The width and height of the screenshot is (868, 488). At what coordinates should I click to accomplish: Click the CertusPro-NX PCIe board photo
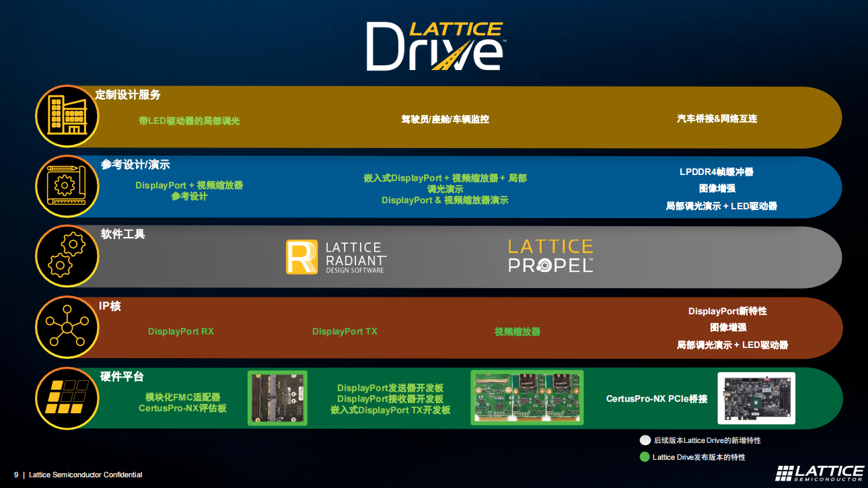756,398
